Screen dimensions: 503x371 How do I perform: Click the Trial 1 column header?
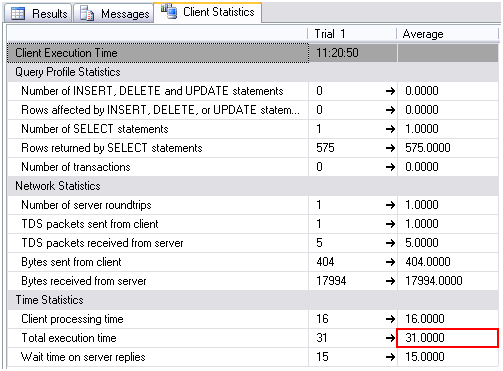[x=352, y=34]
